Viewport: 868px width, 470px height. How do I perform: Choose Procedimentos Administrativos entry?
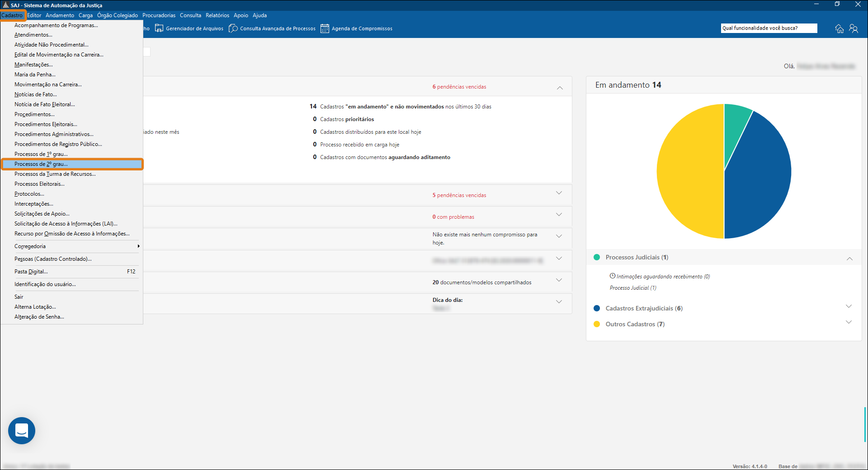click(x=72, y=134)
